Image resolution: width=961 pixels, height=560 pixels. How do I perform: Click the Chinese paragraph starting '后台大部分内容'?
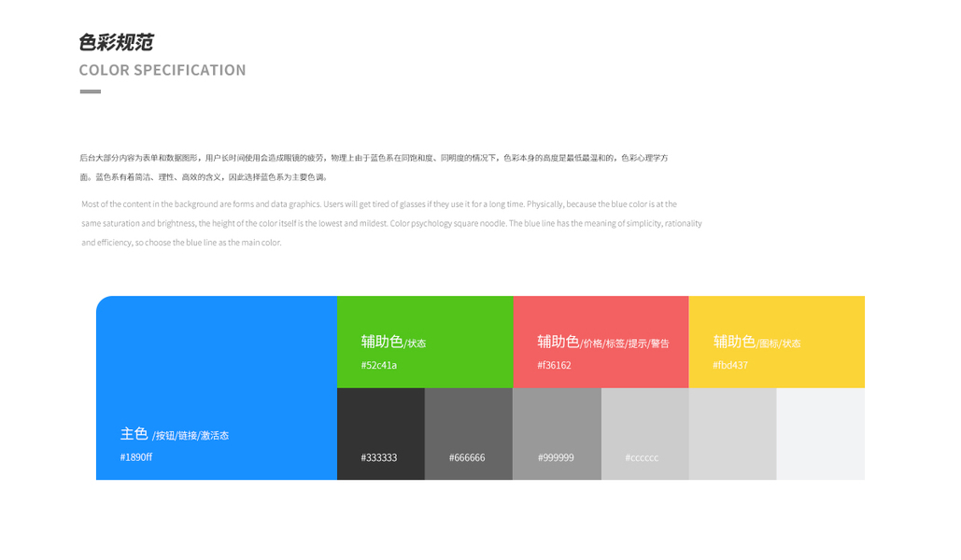[x=374, y=167]
